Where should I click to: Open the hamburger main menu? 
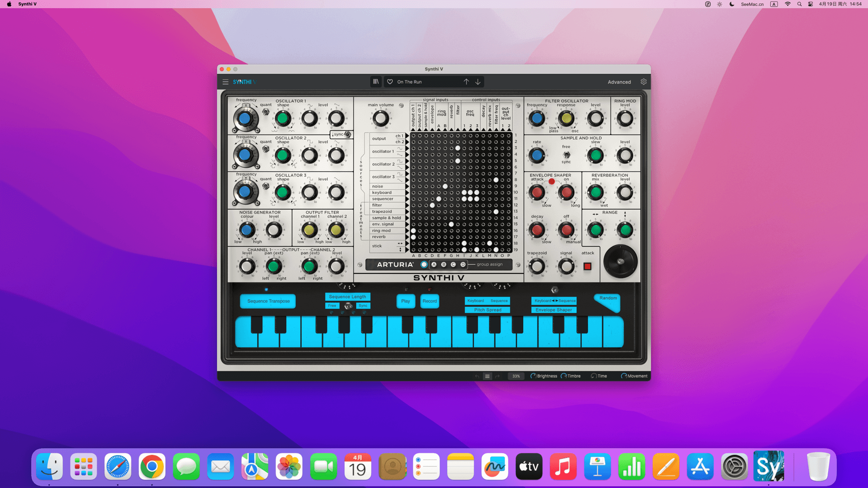225,82
